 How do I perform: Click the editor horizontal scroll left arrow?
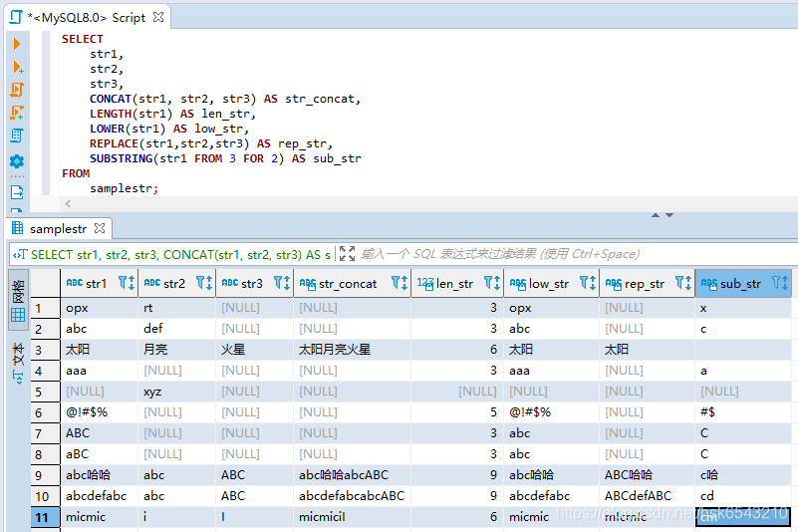click(x=68, y=203)
